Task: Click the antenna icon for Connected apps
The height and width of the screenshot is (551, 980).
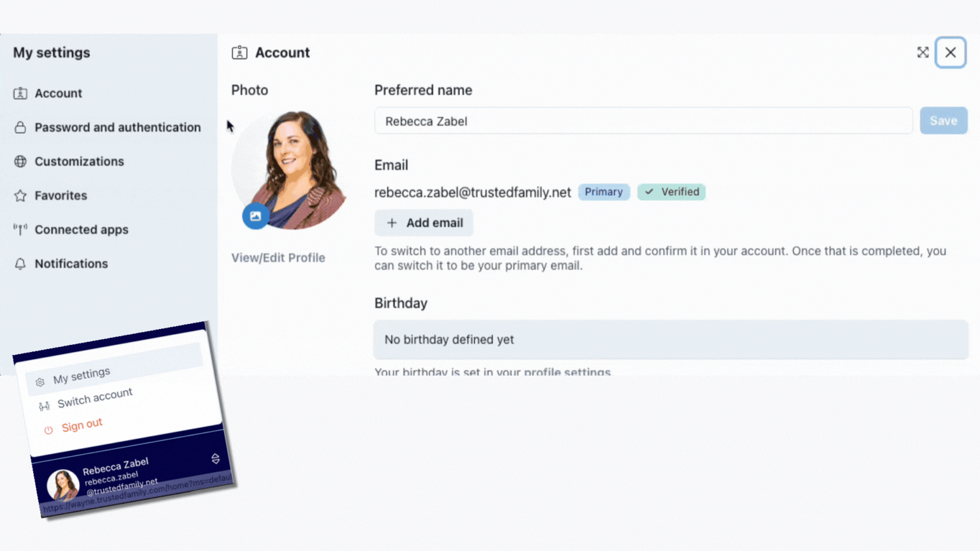Action: click(x=20, y=230)
